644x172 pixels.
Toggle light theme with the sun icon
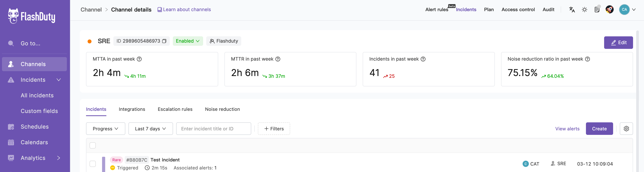click(x=585, y=10)
